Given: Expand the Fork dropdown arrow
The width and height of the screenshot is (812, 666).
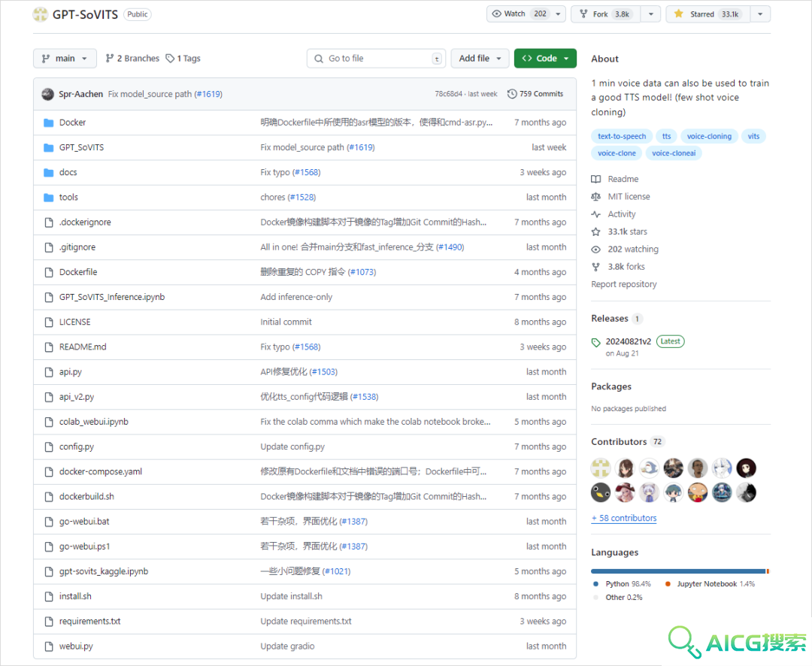Looking at the screenshot, I should [x=651, y=14].
